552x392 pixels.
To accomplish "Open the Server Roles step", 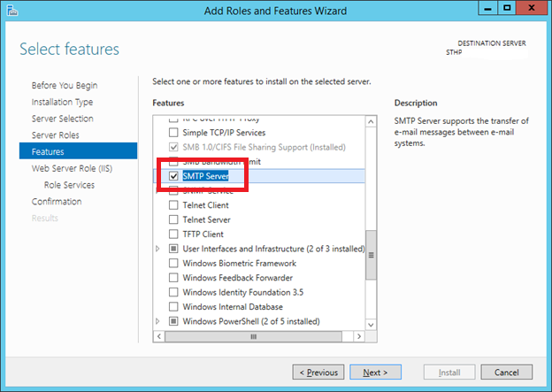I will pos(55,135).
